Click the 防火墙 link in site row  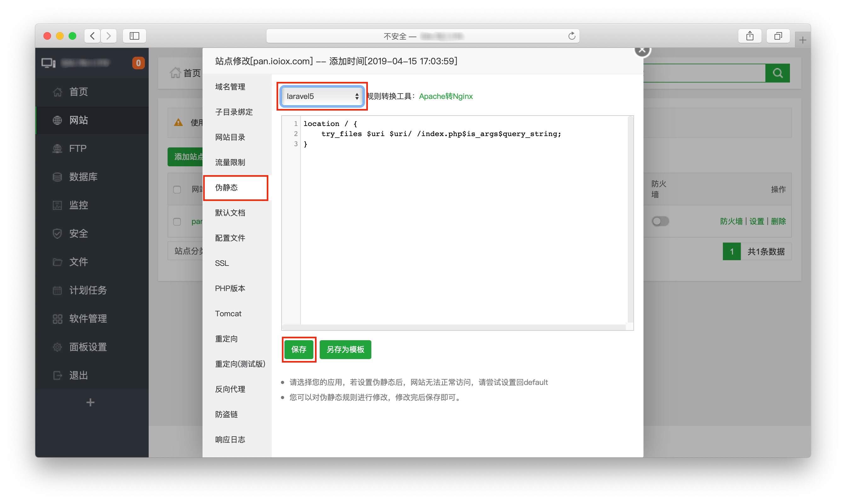[731, 221]
